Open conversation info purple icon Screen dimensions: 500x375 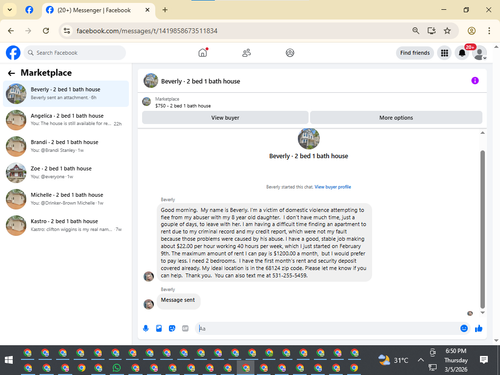[x=475, y=80]
